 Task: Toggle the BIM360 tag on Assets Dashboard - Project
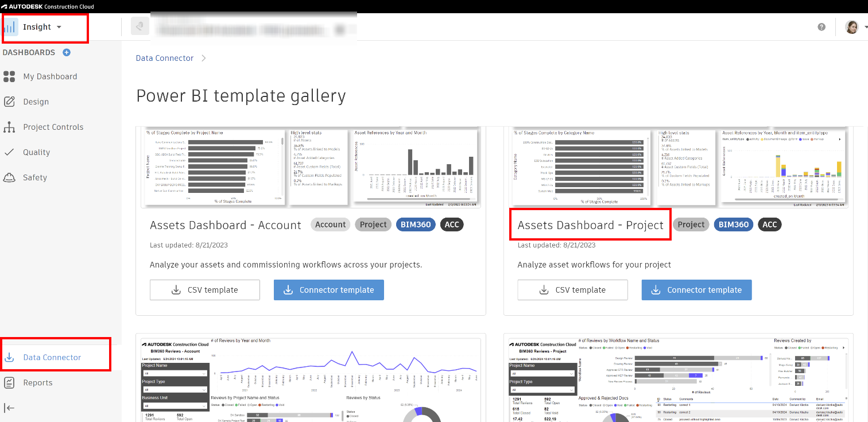point(733,224)
